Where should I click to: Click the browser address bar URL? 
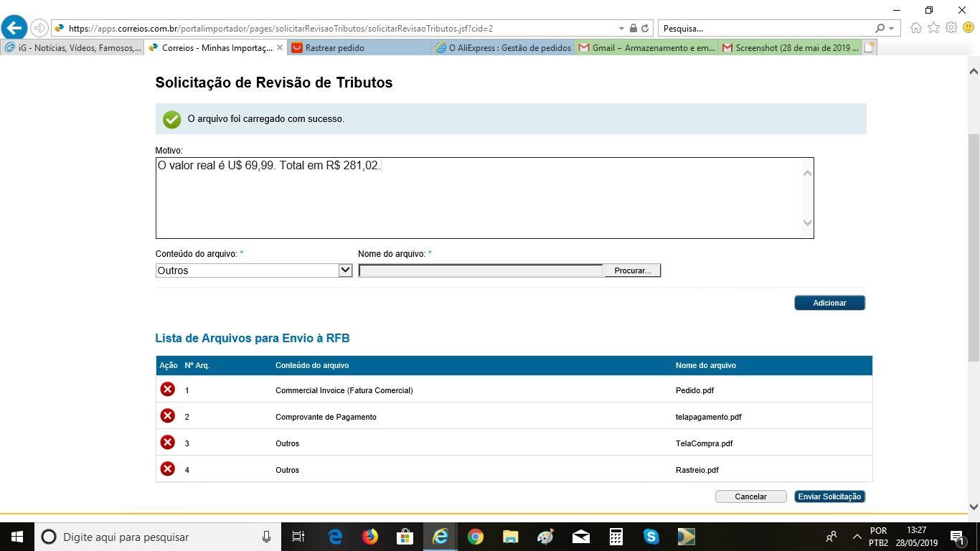click(x=281, y=29)
